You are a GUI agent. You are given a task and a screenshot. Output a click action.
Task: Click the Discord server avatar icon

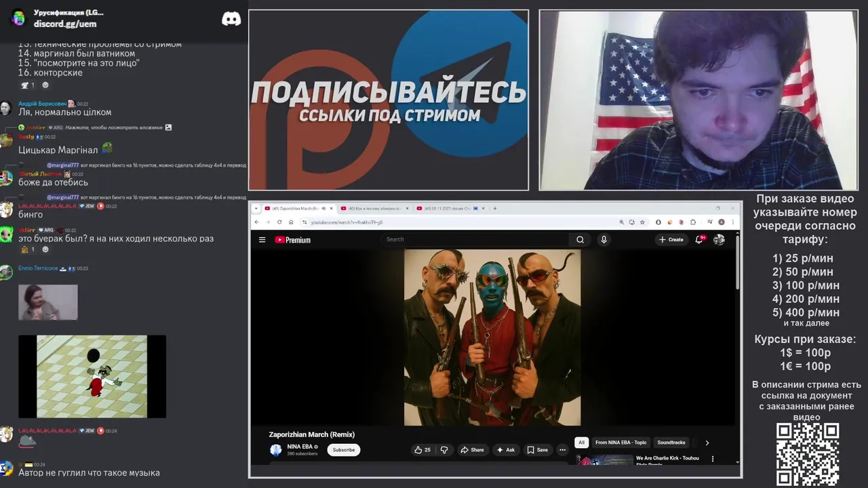tap(18, 18)
